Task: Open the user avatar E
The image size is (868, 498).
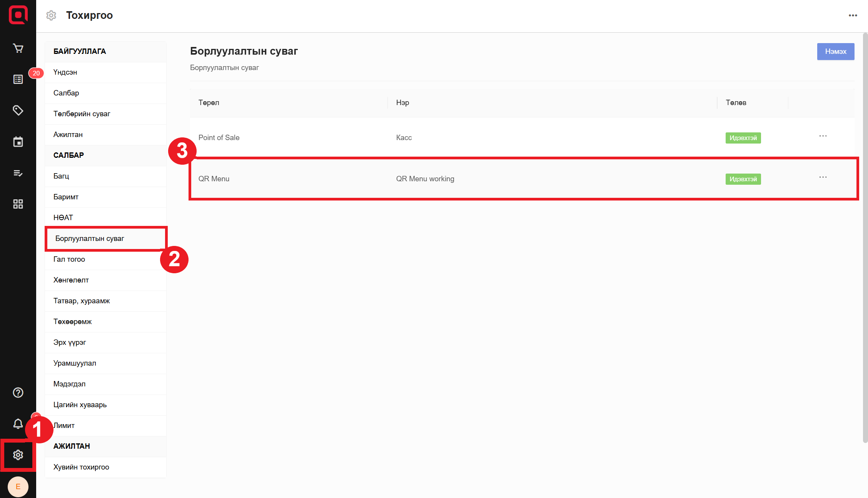Action: (x=18, y=486)
